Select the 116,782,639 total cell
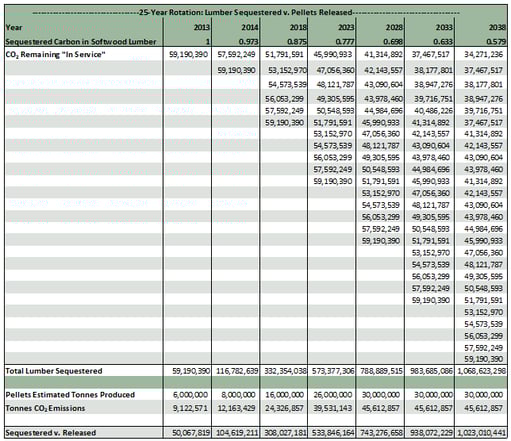 237,371
